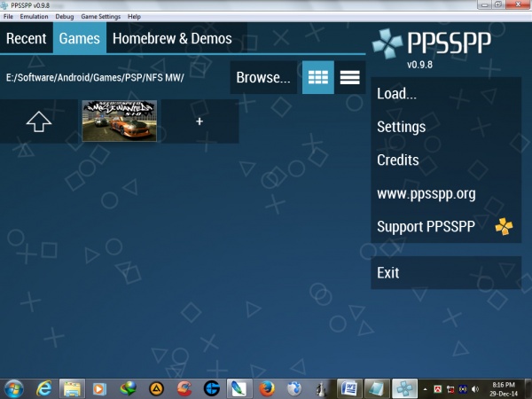Switch to the Recent tab
Image resolution: width=532 pixels, height=399 pixels.
(x=26, y=38)
